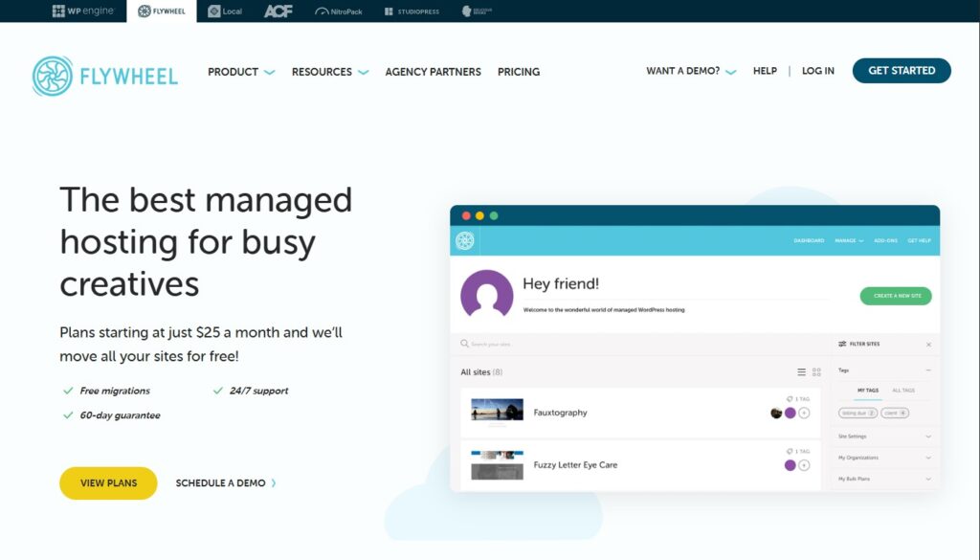Expand the My Organizations section
Viewport: 980px width, 560px height.
click(883, 458)
